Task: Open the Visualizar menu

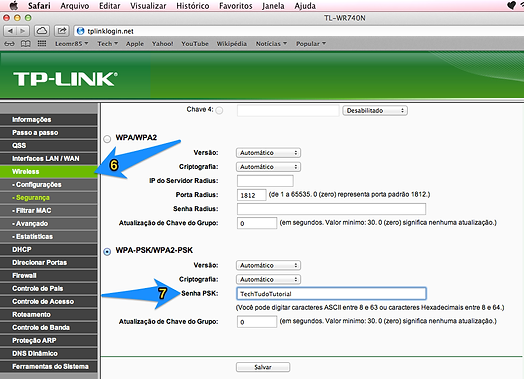Action: tap(148, 6)
